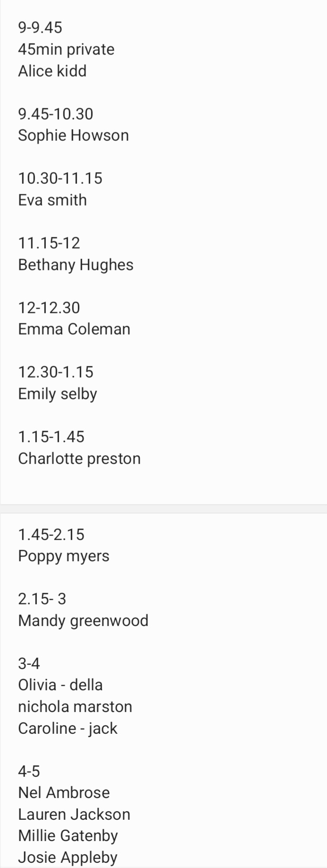The width and height of the screenshot is (327, 868).
Task: Tap the name Eva smith
Action: (52, 200)
